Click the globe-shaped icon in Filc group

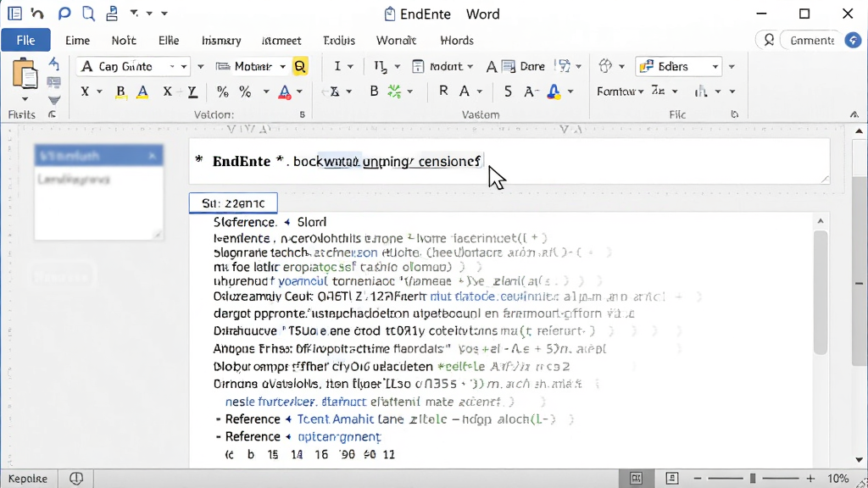coord(605,66)
